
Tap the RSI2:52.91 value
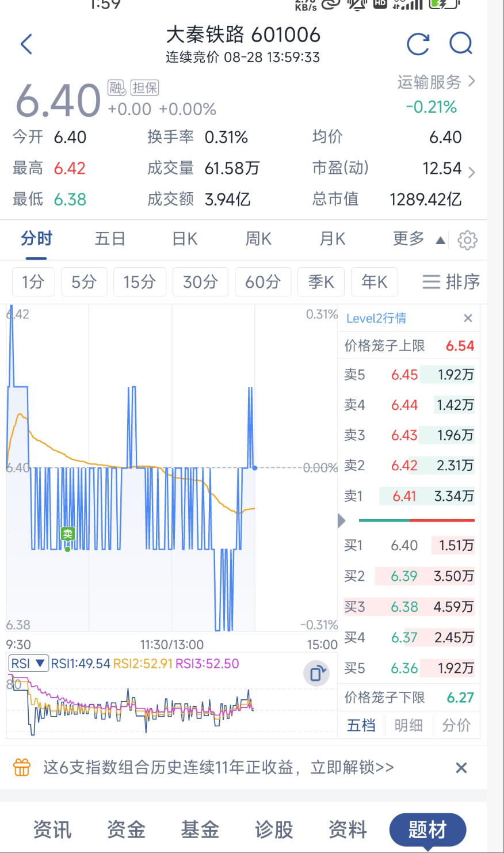point(143,664)
